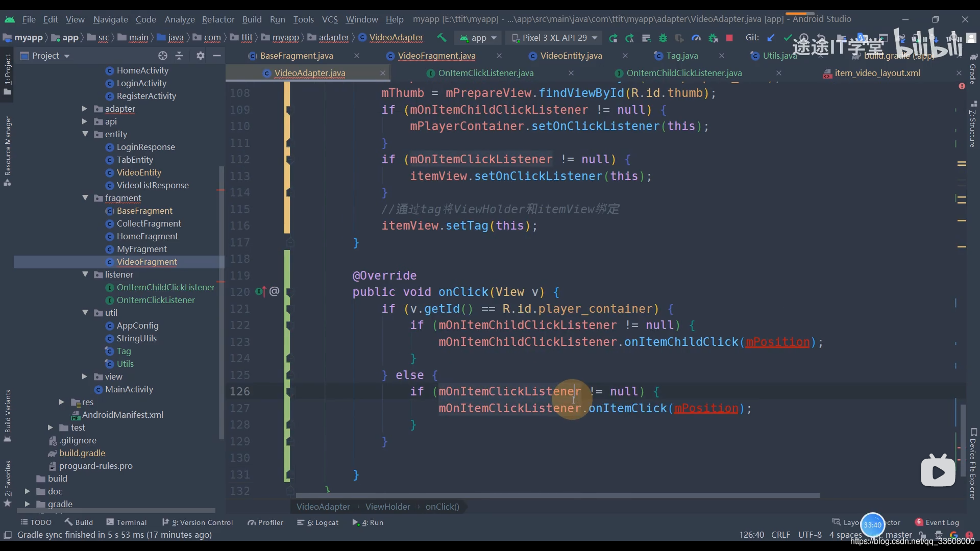Open the Analyze menu
Image resolution: width=980 pixels, height=551 pixels.
click(x=180, y=19)
